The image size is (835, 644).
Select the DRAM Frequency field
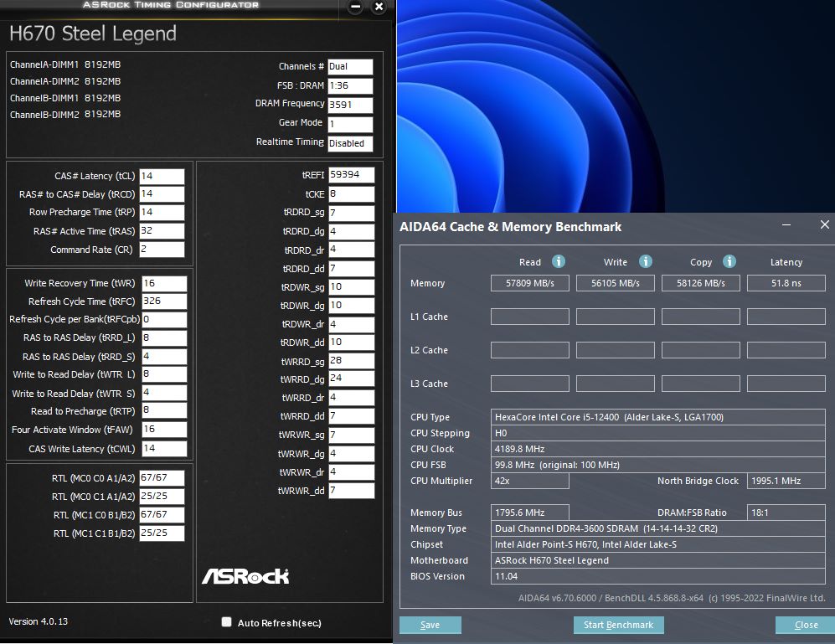click(350, 105)
